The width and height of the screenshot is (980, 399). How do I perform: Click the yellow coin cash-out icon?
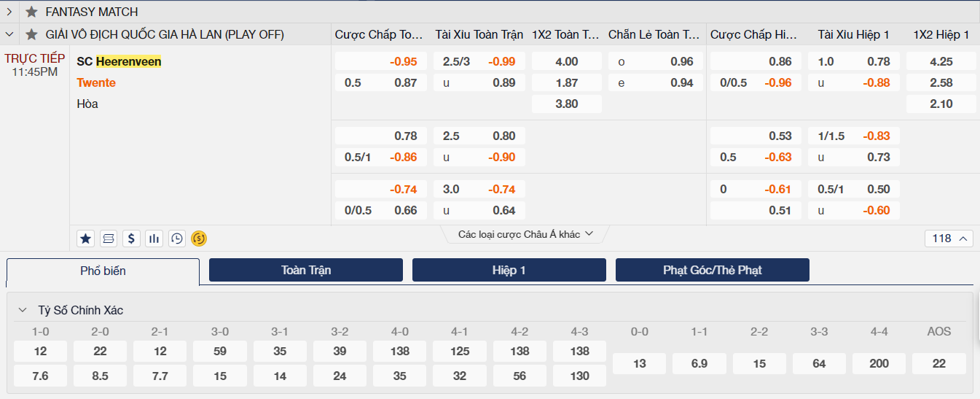coord(199,238)
